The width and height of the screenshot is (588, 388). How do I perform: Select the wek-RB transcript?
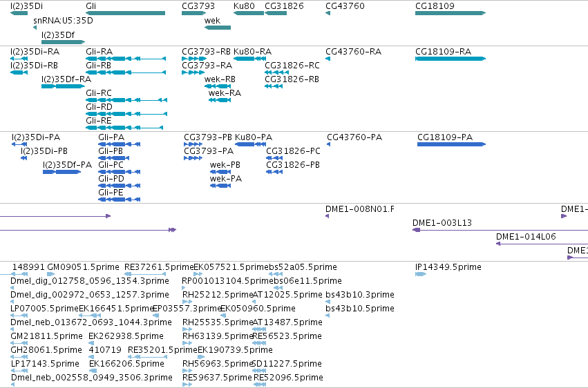[218, 86]
